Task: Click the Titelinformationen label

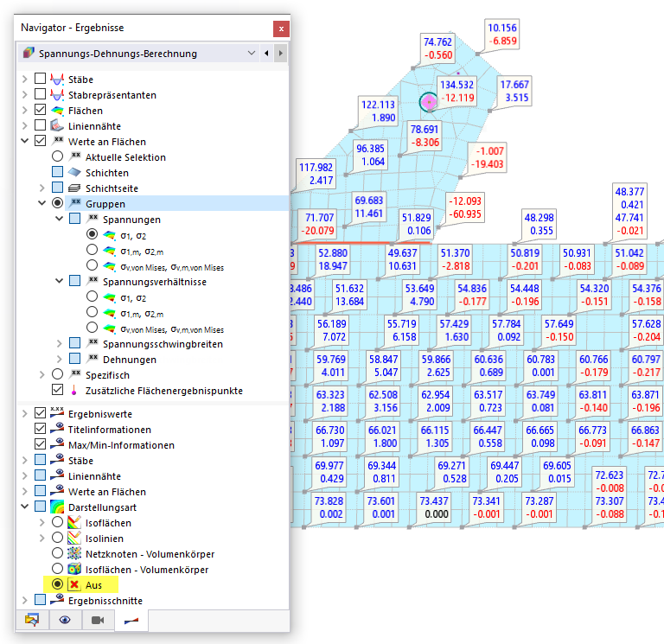Action: tap(110, 430)
